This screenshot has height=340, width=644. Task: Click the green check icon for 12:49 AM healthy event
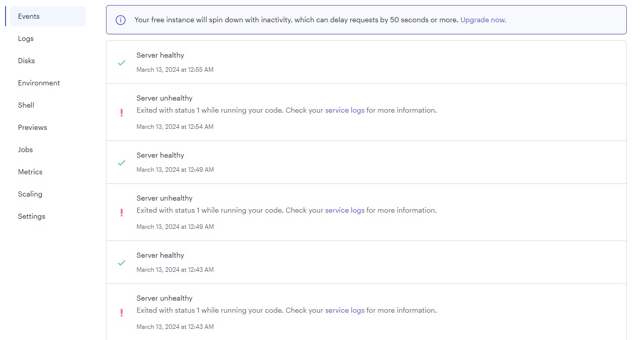pos(122,163)
